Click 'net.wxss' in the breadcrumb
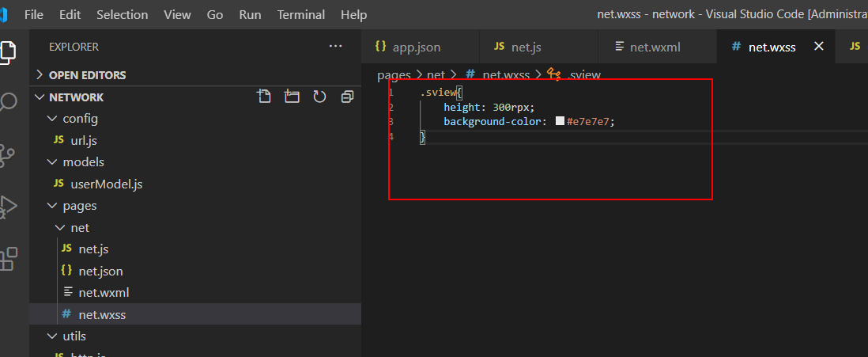Viewport: 868px width, 357px height. pos(506,74)
